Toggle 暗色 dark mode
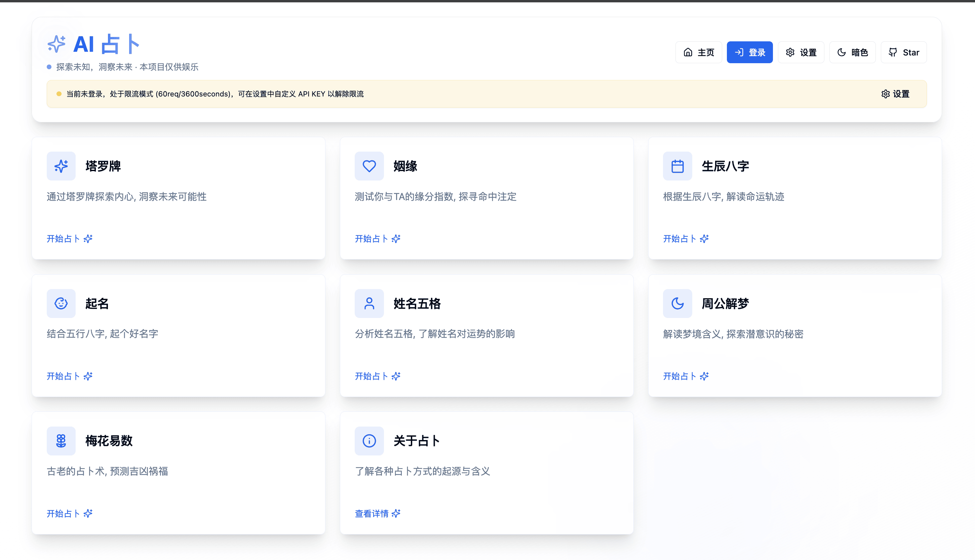This screenshot has height=560, width=975. (x=852, y=52)
